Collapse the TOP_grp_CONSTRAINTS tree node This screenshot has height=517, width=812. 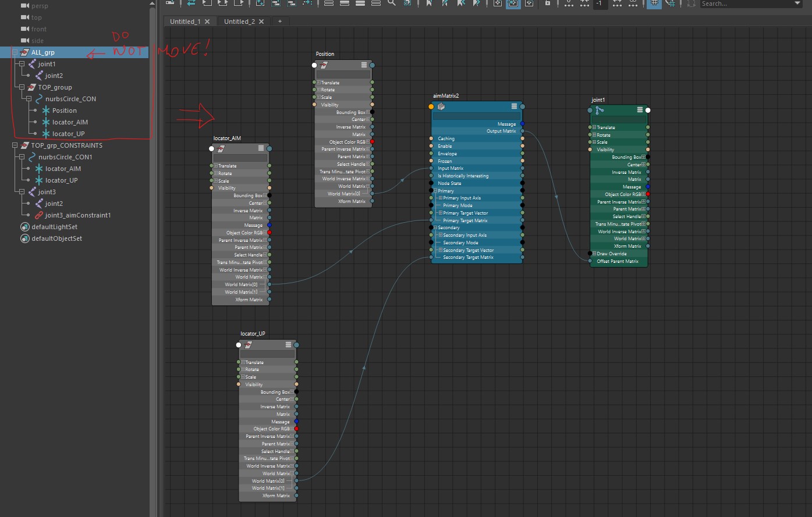point(15,145)
